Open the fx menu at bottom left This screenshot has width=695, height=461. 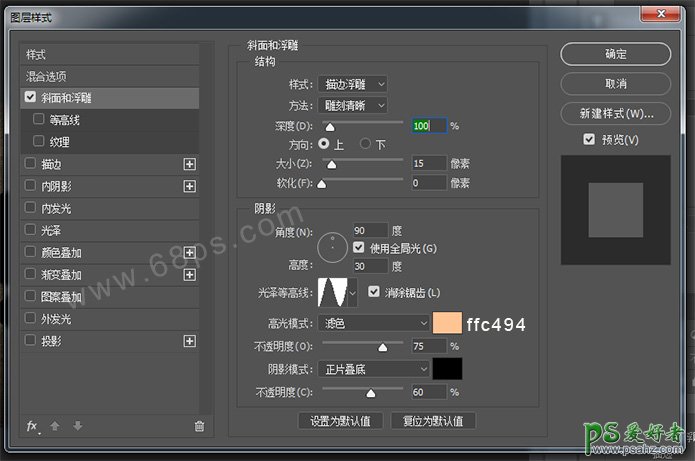[32, 426]
